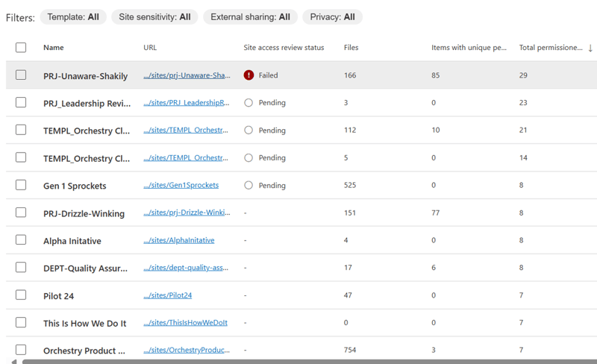Select checkbox for Gen 1 Sprockets

(21, 185)
